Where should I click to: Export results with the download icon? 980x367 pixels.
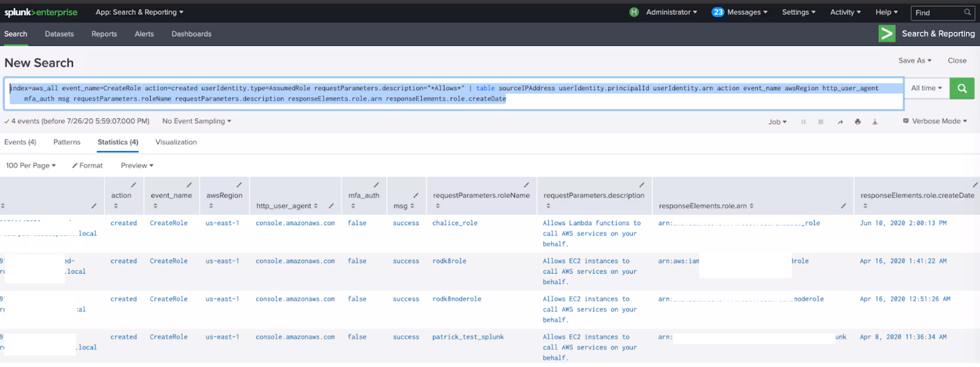tap(875, 122)
